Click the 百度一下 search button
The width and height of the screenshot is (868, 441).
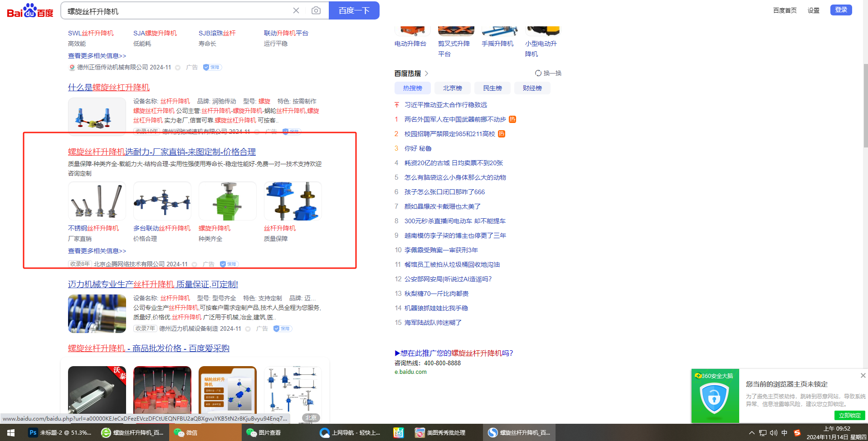pyautogui.click(x=354, y=10)
